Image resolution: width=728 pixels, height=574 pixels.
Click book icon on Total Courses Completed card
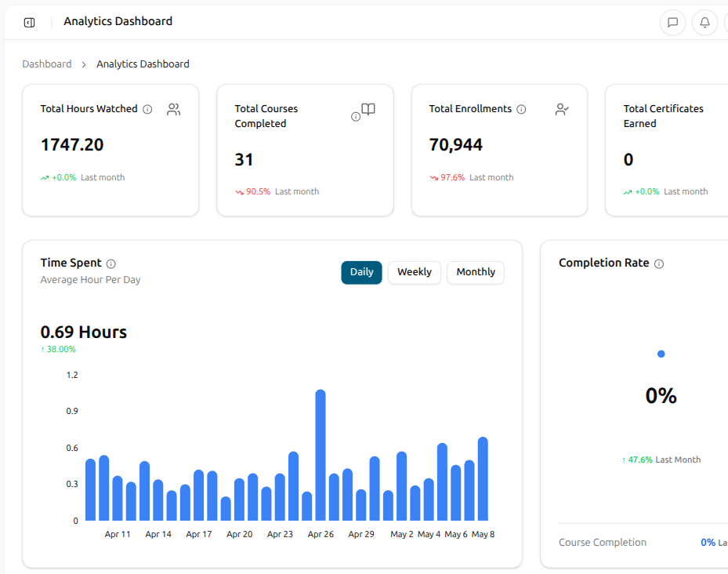pyautogui.click(x=368, y=109)
